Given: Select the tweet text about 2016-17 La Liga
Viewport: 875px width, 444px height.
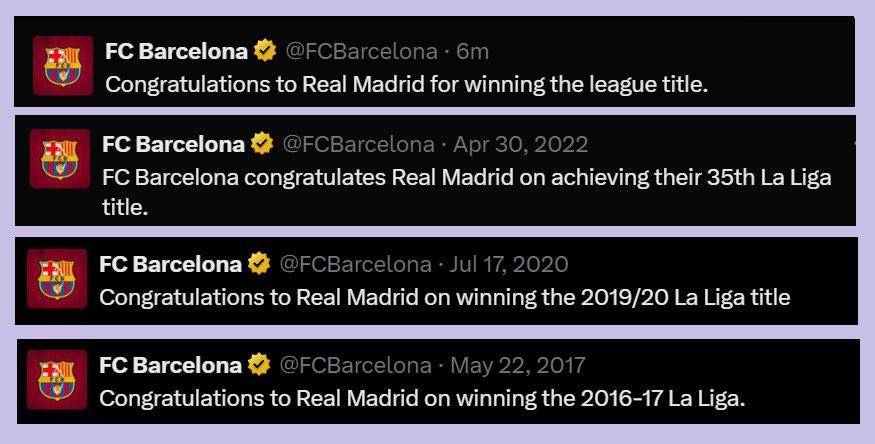Looking at the screenshot, I should point(422,398).
